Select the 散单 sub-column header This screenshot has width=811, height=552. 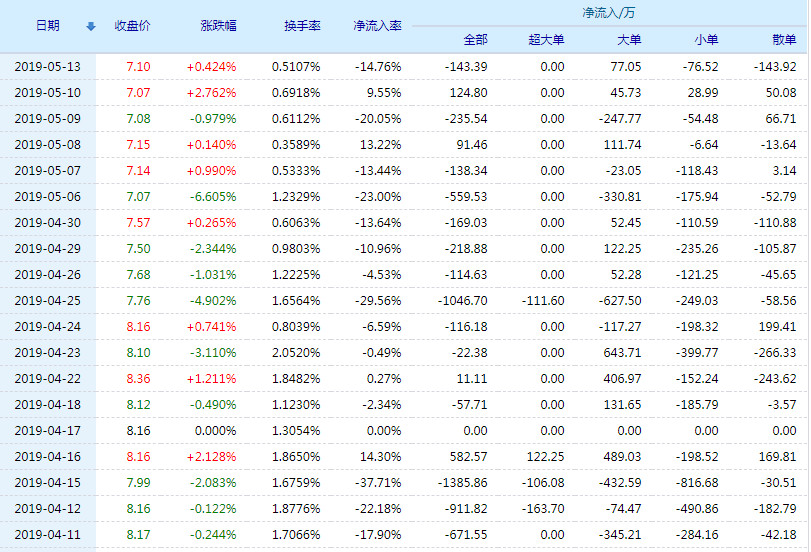(784, 40)
